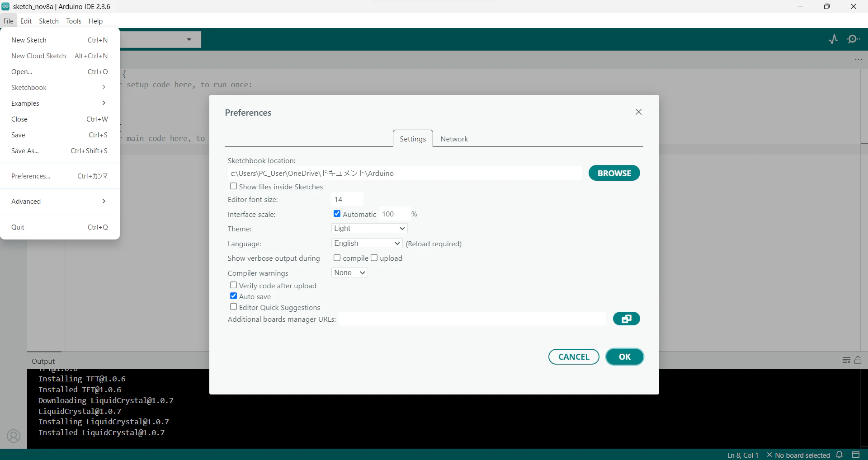868x460 pixels.
Task: Click the Additional boards manager URLs field
Action: click(472, 319)
